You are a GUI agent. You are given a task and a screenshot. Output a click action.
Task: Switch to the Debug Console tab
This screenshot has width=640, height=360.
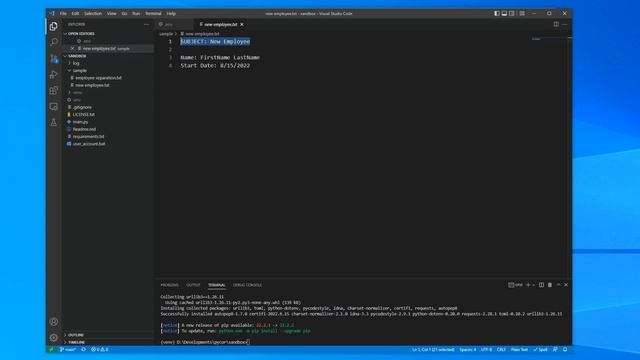point(247,285)
